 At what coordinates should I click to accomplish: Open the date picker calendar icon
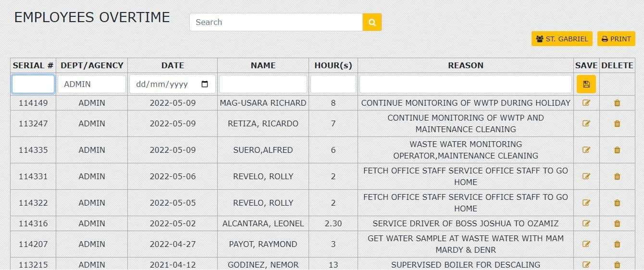(205, 84)
